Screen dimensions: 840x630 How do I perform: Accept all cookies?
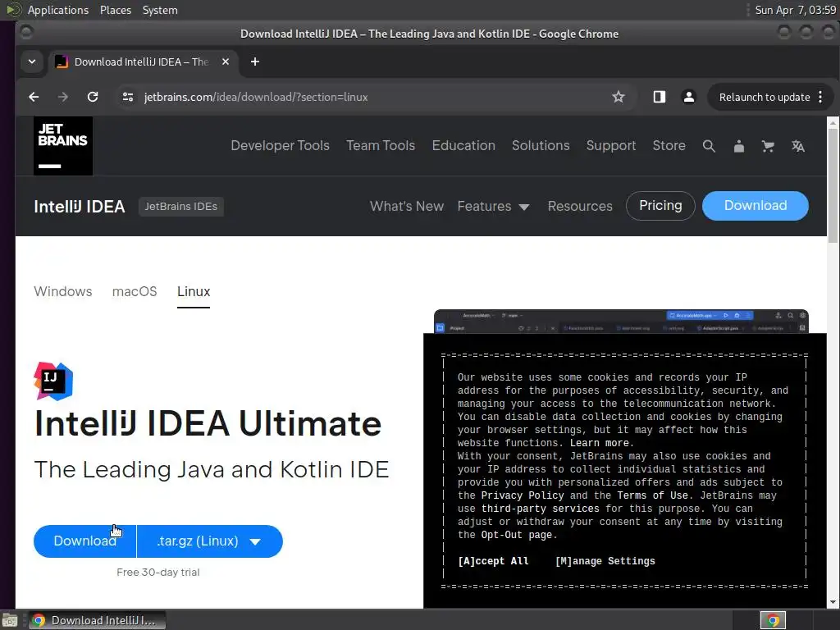pos(493,561)
